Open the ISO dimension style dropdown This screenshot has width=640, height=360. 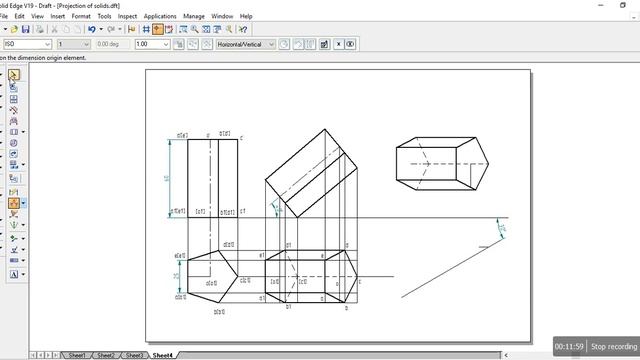tap(27, 44)
